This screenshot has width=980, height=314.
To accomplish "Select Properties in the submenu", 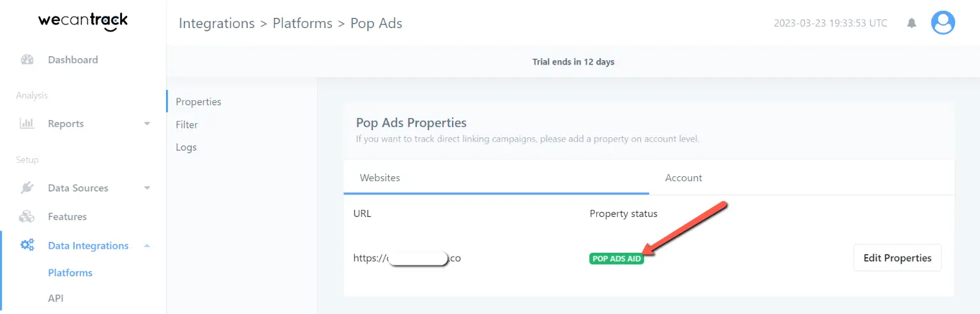I will (199, 101).
